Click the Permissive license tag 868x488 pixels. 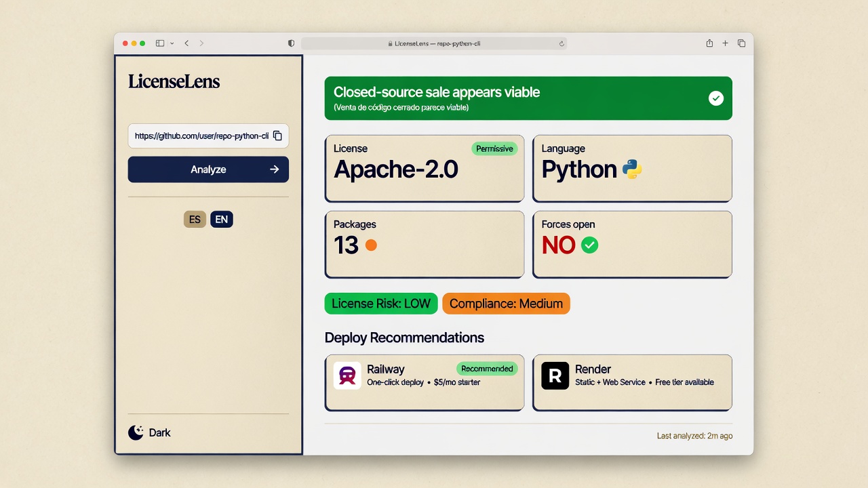(x=494, y=148)
